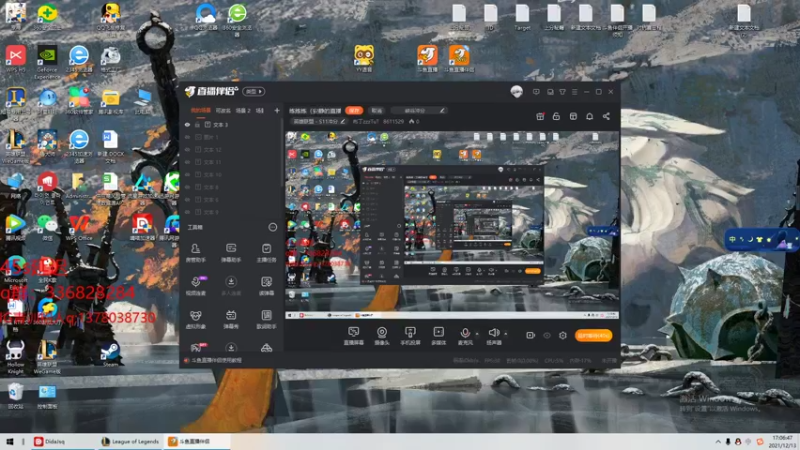Select the 文本 9 layer row
Viewport: 800px width, 450px height.
click(232, 212)
